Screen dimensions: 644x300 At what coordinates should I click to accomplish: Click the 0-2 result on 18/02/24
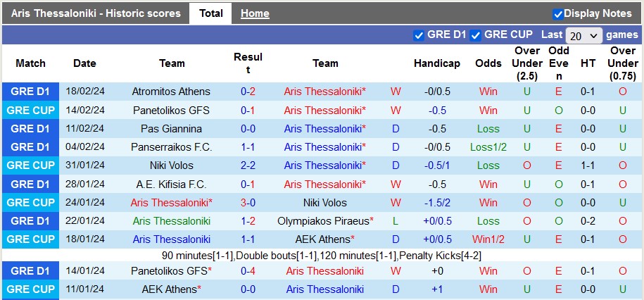click(x=248, y=92)
